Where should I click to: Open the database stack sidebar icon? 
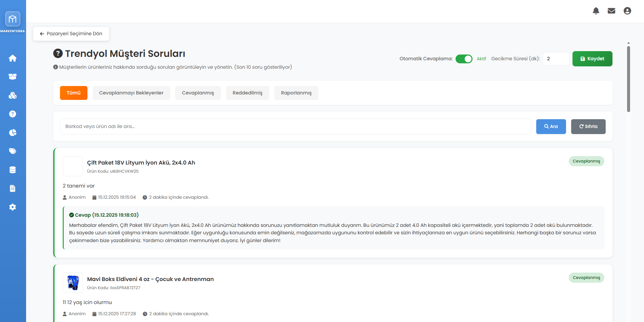[13, 170]
